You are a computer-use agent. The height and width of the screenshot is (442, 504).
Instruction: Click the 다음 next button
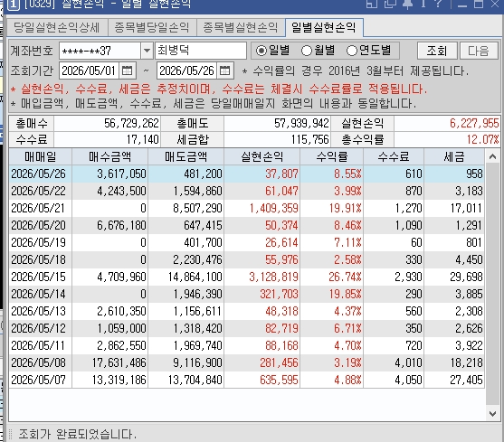(x=479, y=51)
